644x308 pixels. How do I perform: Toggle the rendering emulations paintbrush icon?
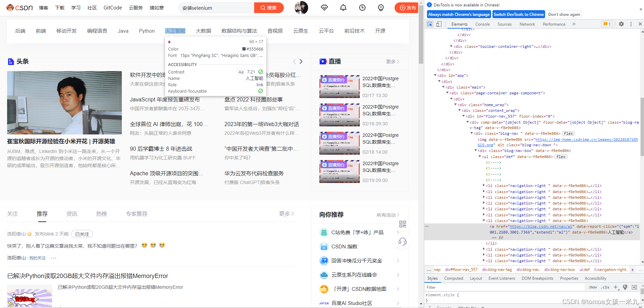click(625, 287)
